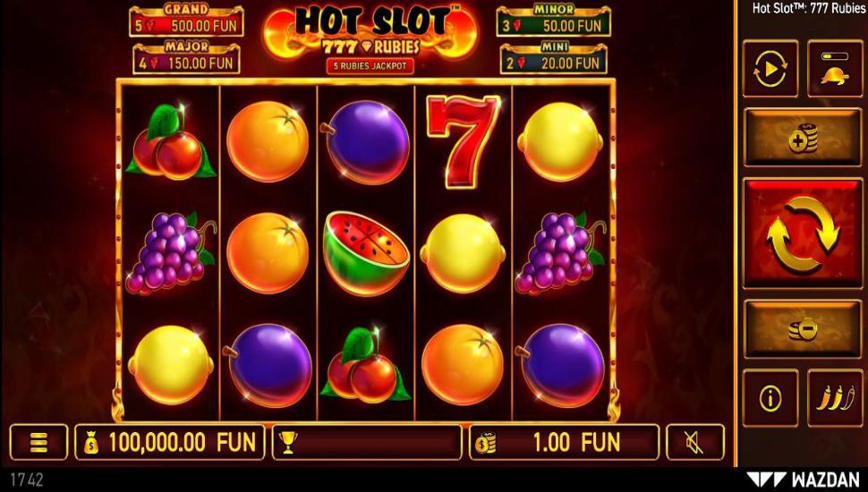Spin the reels with the big arrows button

pyautogui.click(x=802, y=233)
